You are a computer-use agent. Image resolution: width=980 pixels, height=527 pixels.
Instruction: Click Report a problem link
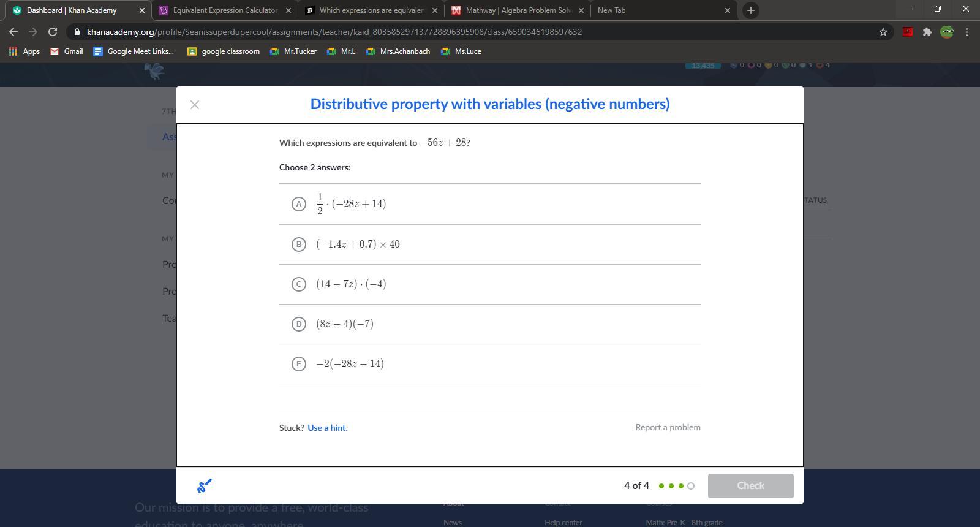[x=668, y=427]
